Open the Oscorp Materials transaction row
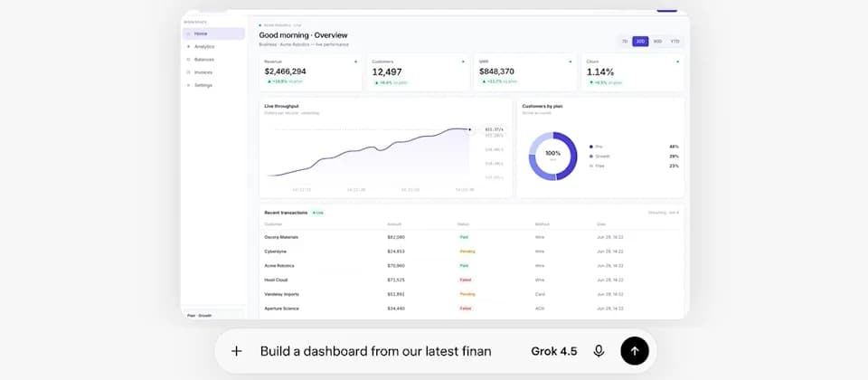The image size is (868, 380). [x=471, y=237]
